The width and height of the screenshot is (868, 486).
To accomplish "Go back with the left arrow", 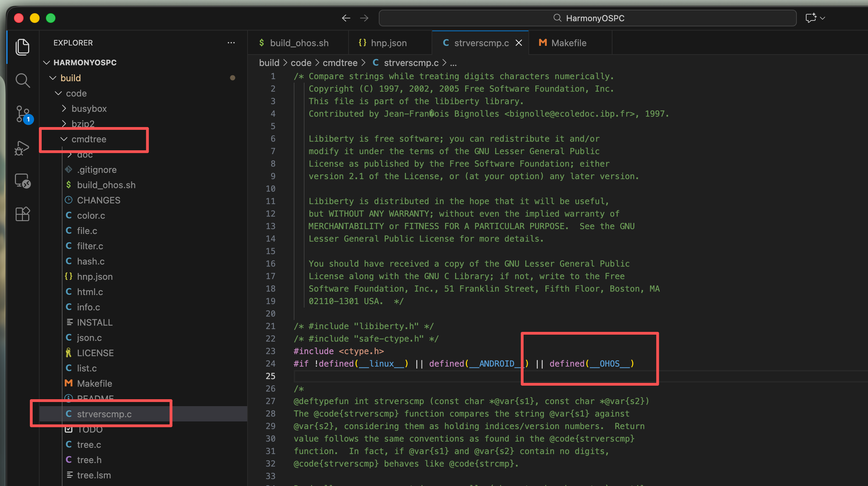I will pyautogui.click(x=346, y=18).
